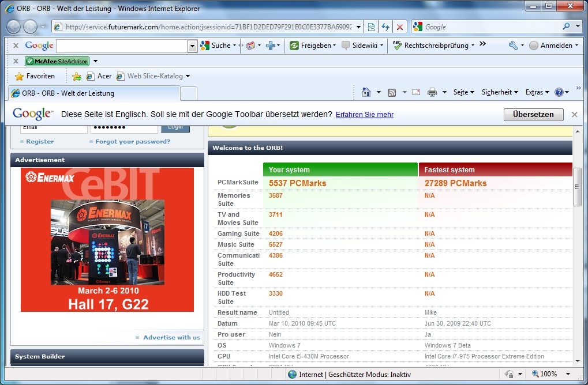The image size is (588, 385).
Task: Open the status bar privacy icon
Action: click(509, 374)
